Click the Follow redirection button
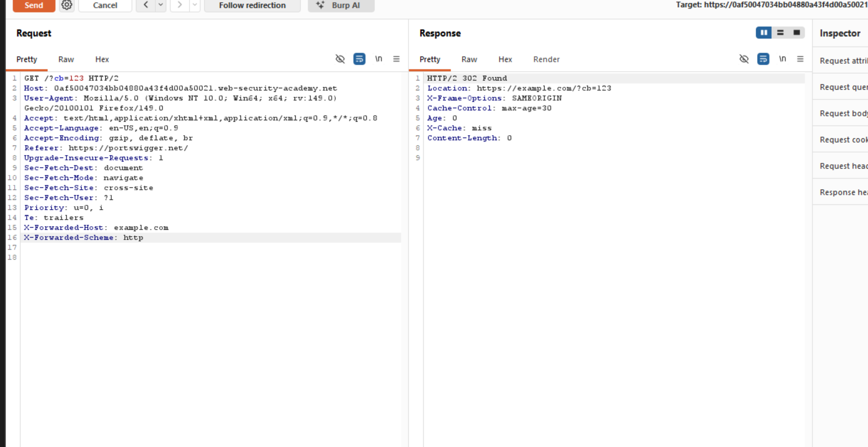Image resolution: width=868 pixels, height=447 pixels. click(x=252, y=5)
